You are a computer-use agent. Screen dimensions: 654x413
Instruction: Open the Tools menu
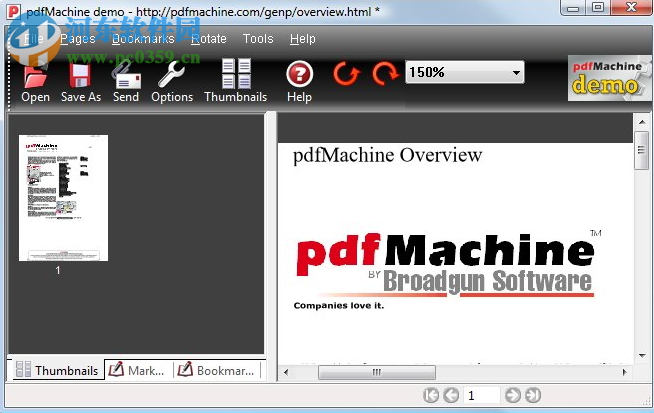(x=258, y=39)
